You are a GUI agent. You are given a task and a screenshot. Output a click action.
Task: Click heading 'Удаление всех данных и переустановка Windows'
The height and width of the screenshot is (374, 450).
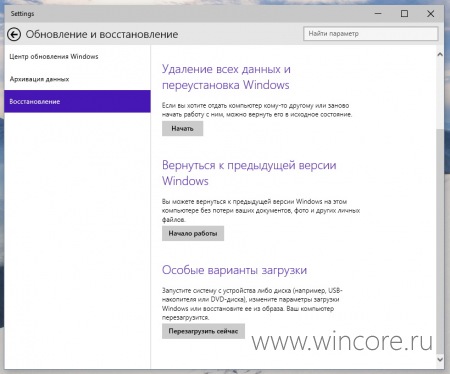(x=226, y=77)
